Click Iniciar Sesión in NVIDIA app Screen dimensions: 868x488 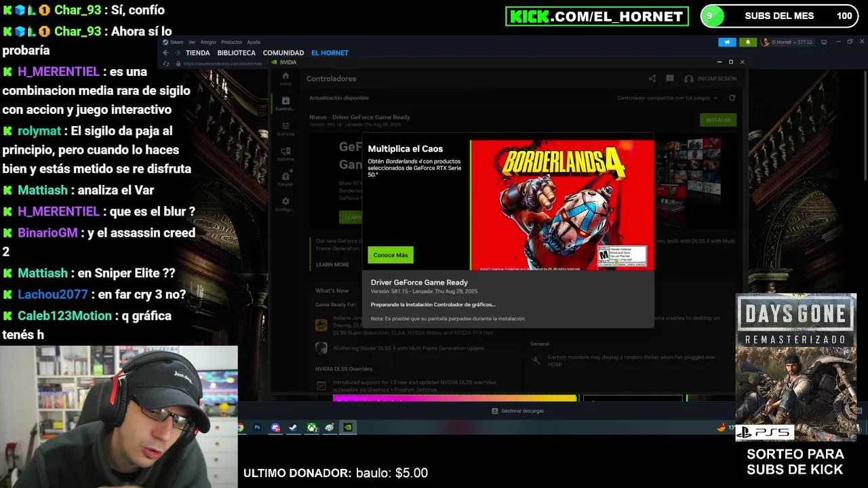(x=711, y=79)
